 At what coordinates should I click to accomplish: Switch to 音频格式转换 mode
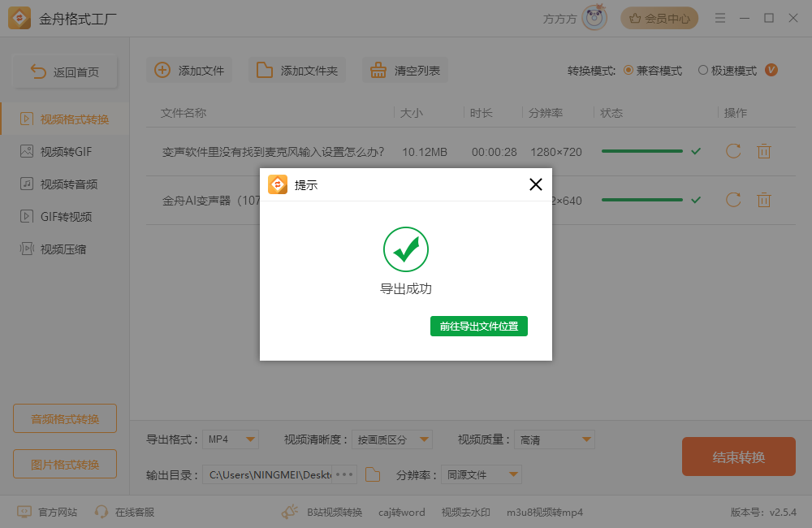(64, 418)
